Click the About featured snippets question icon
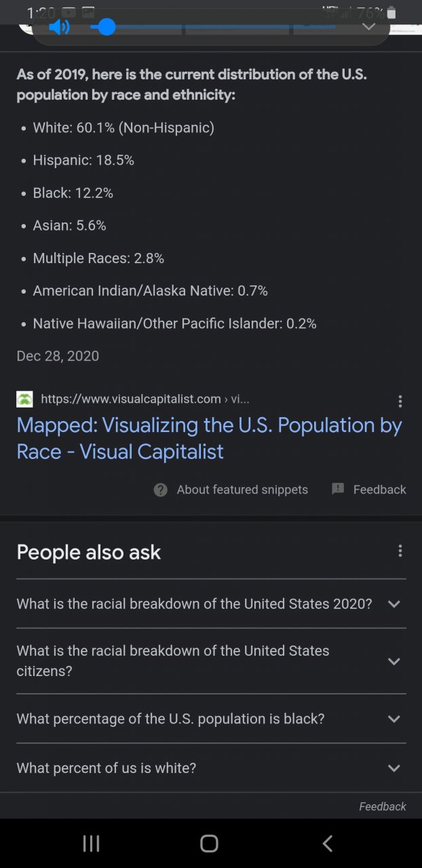422x868 pixels. point(161,490)
